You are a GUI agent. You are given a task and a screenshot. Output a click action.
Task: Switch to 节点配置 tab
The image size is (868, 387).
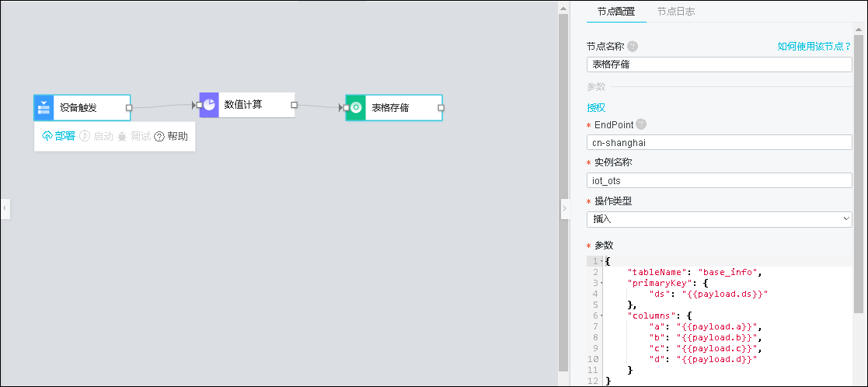coord(616,11)
